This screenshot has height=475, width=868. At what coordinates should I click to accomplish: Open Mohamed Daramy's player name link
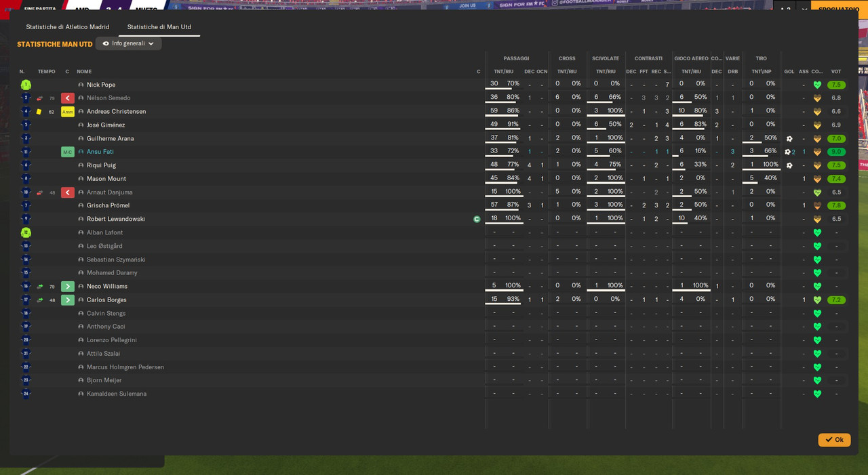coord(112,273)
